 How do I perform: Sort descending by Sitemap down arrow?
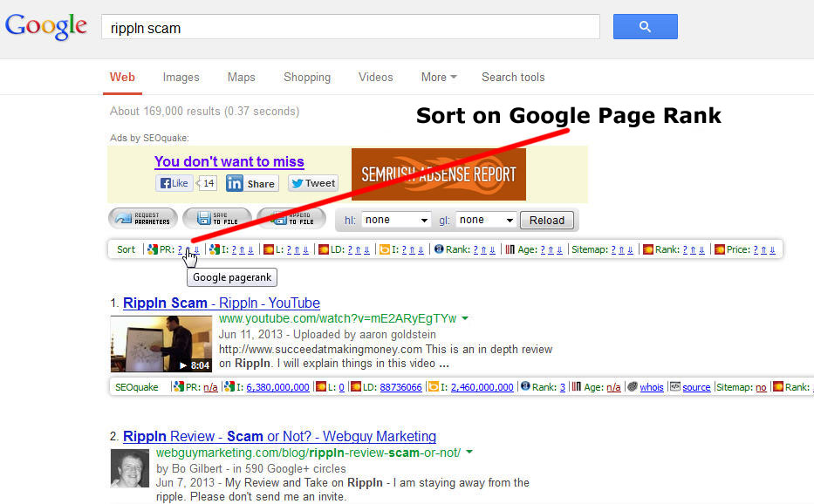(630, 249)
